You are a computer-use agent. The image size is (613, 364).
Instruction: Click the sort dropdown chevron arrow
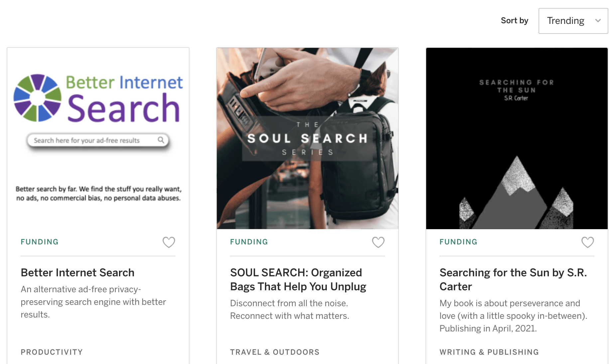598,21
